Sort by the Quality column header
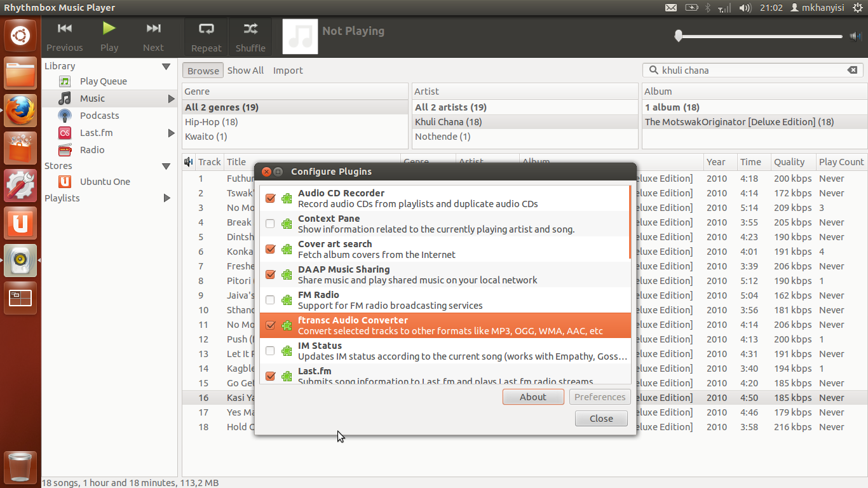The width and height of the screenshot is (868, 488). (x=792, y=162)
